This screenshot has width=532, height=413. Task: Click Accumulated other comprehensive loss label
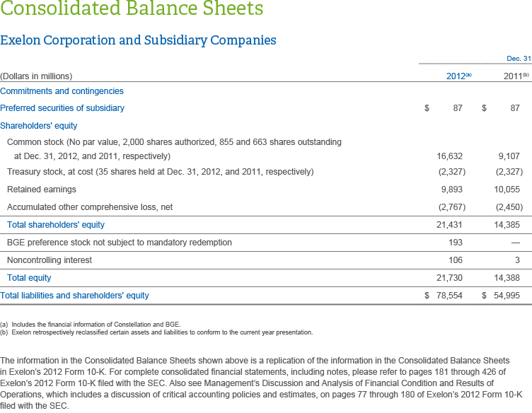(x=90, y=207)
